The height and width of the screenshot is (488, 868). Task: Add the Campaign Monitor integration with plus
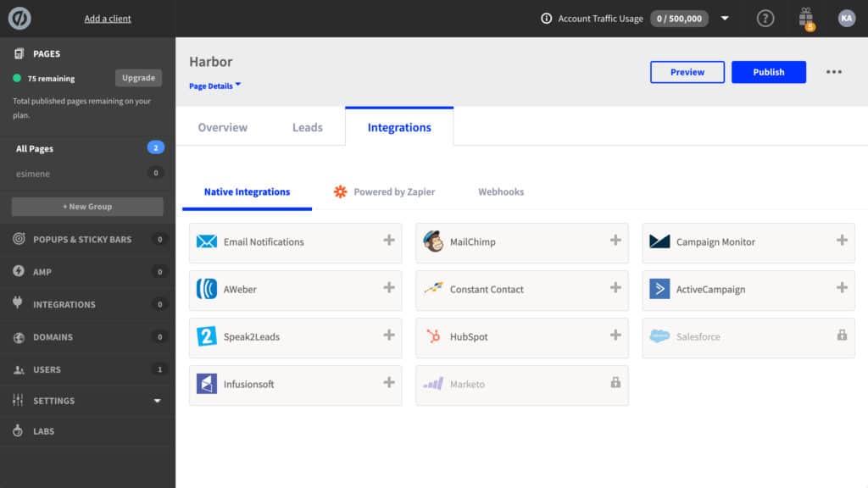click(x=842, y=240)
